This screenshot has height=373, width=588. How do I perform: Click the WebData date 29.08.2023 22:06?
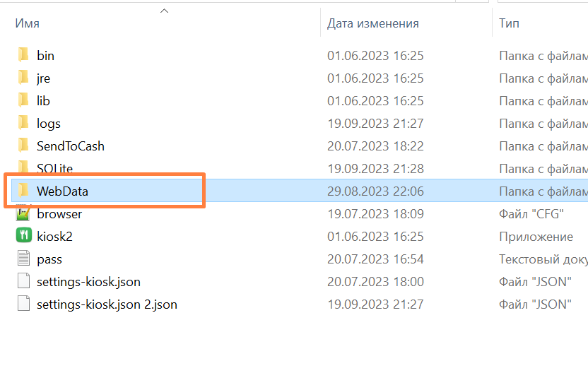click(375, 191)
